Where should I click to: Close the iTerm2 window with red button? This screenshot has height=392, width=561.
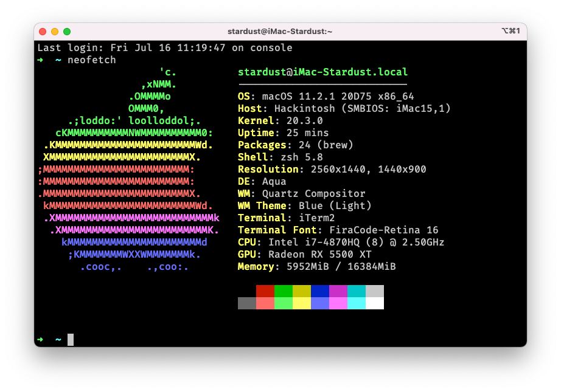(43, 32)
